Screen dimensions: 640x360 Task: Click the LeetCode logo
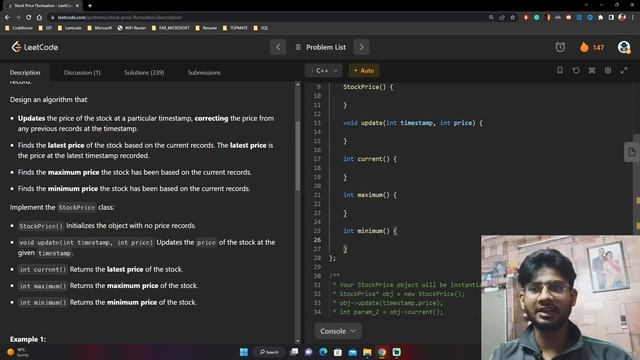[x=35, y=47]
